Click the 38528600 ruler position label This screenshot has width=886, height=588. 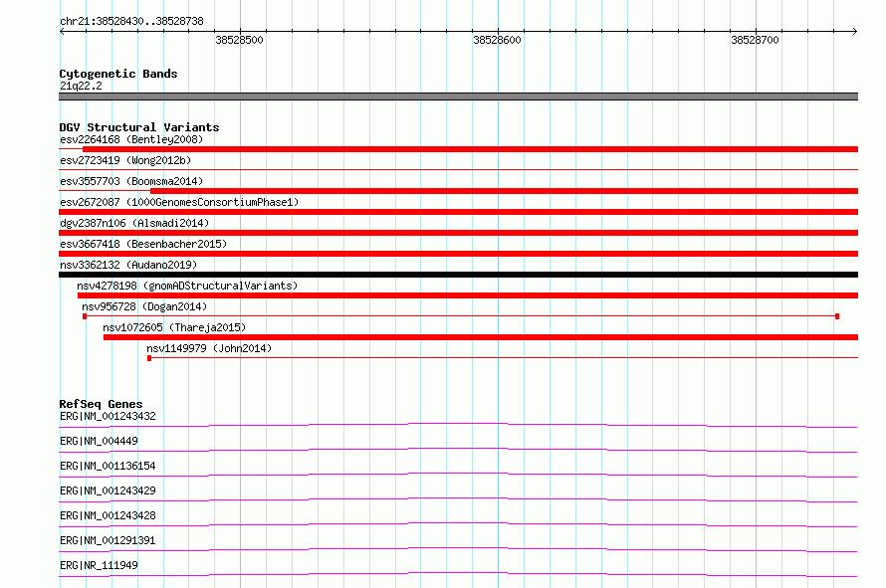tap(497, 40)
